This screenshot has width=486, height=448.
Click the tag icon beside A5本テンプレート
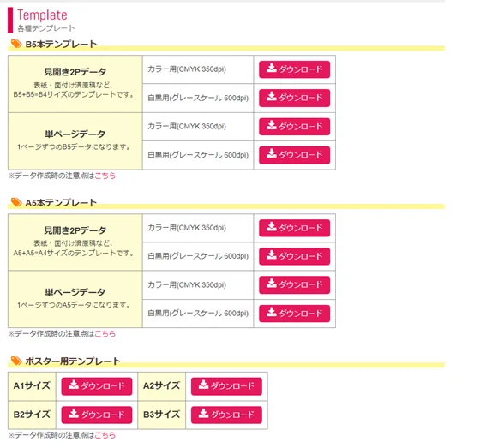[16, 202]
